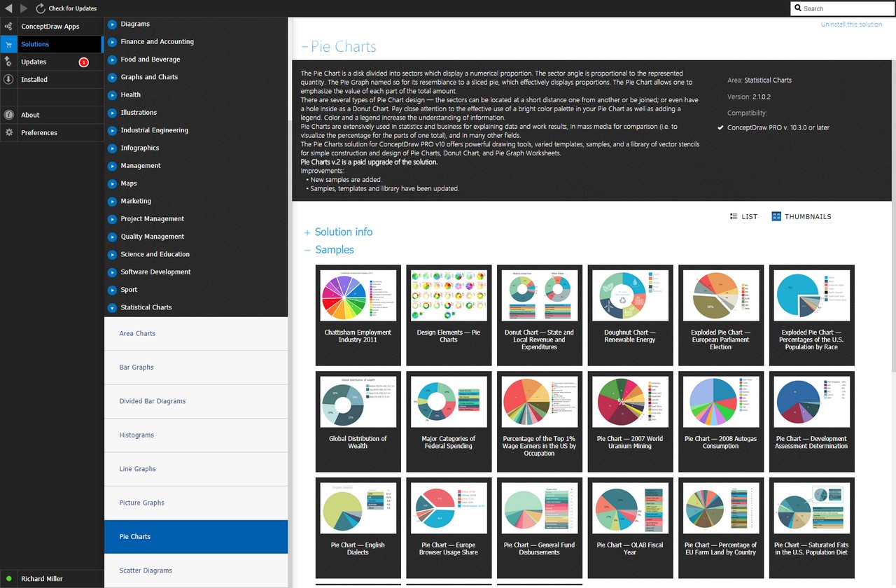Select the Infographics category
This screenshot has height=588, width=896.
(140, 148)
